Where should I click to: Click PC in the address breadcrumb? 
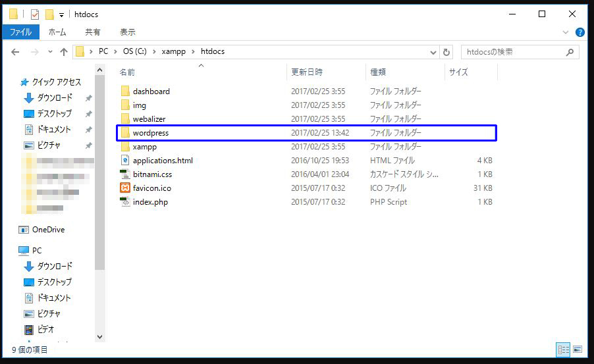pyautogui.click(x=103, y=51)
